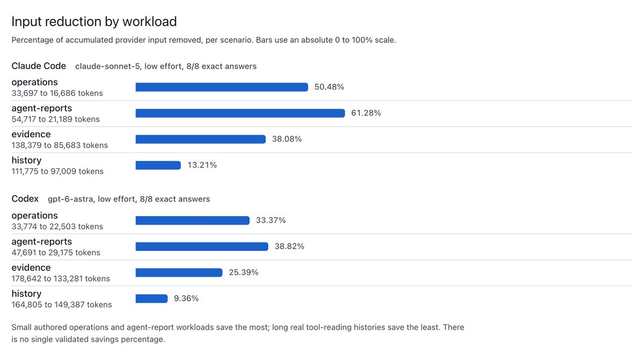This screenshot has width=644, height=356.
Task: Click the "Input reduction by workload" title
Action: tap(94, 21)
